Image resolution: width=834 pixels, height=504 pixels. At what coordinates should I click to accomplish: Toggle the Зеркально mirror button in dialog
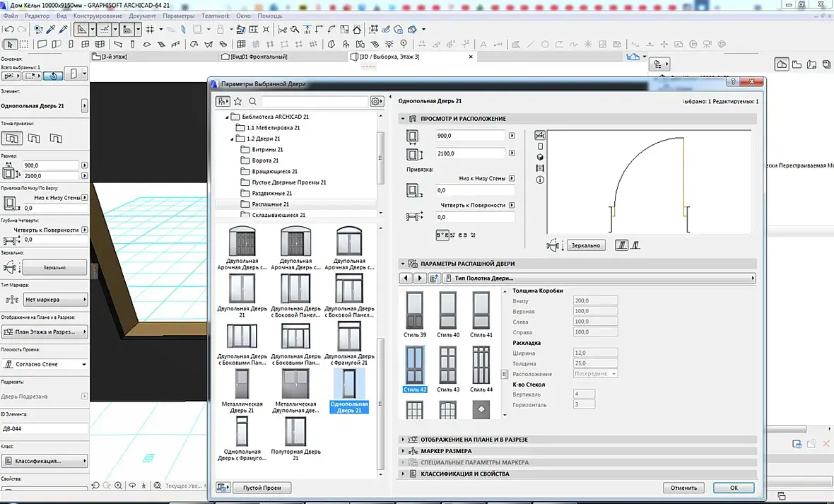point(585,245)
